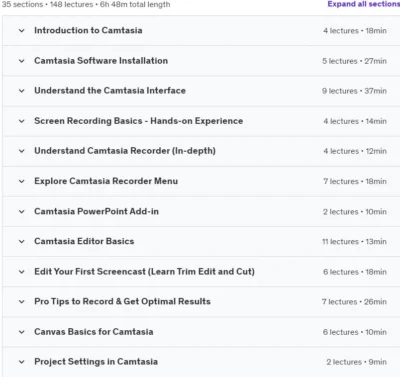Click Project Settings in Camtasia title

click(x=96, y=362)
